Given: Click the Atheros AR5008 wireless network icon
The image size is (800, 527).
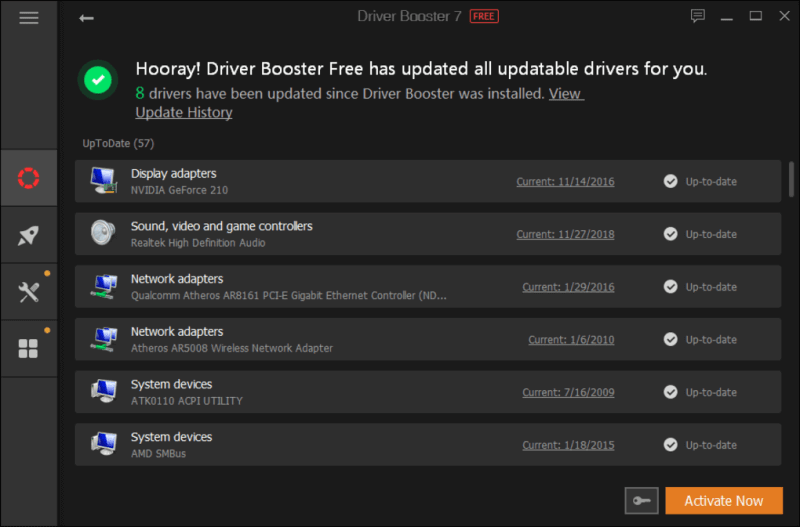Looking at the screenshot, I should pos(104,339).
